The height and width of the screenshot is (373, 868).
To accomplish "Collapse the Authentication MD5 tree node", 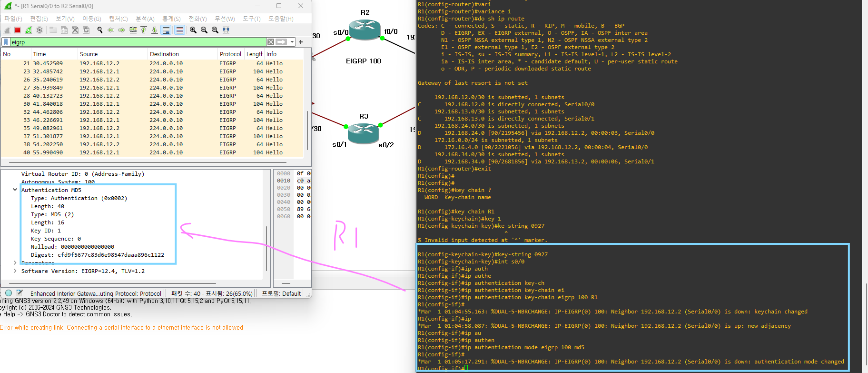I will [15, 190].
